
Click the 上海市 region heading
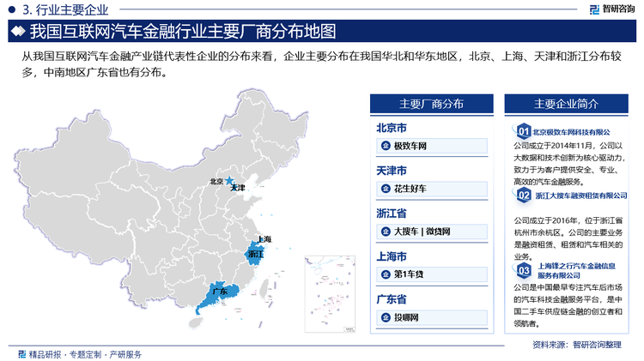392,256
